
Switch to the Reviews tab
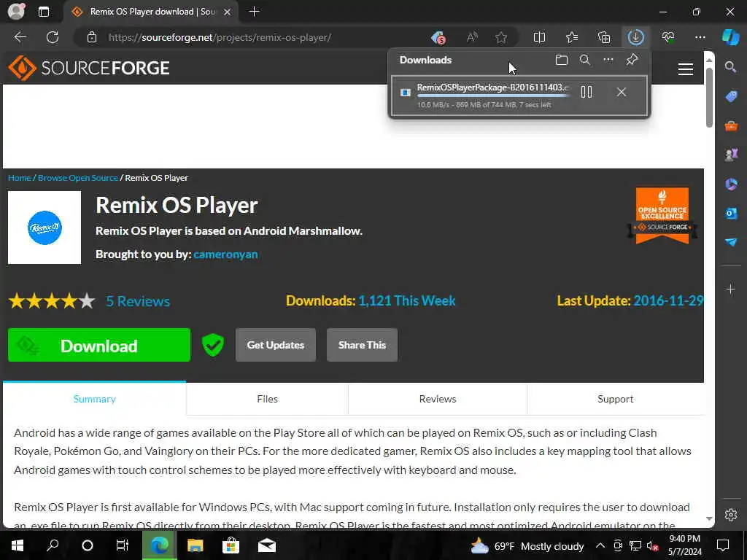438,399
